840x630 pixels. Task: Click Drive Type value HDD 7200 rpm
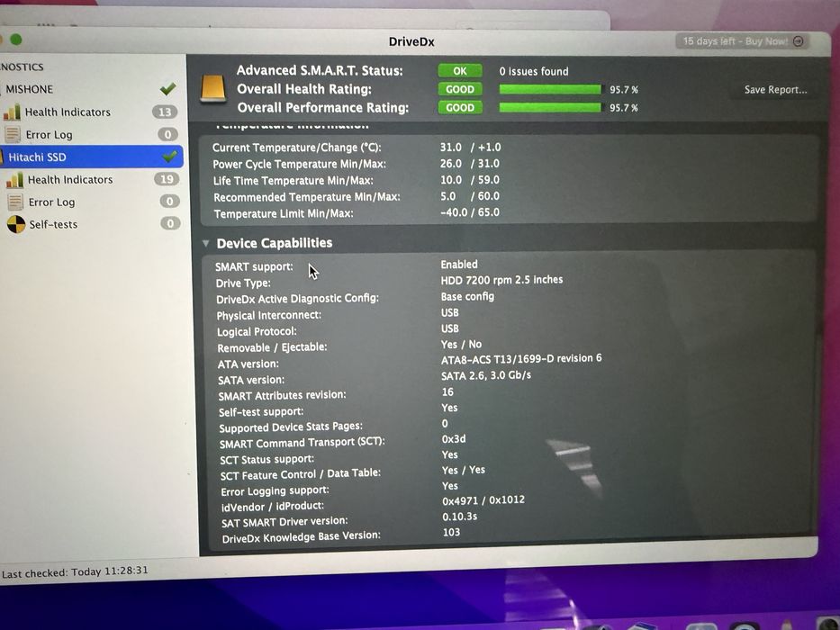(501, 280)
